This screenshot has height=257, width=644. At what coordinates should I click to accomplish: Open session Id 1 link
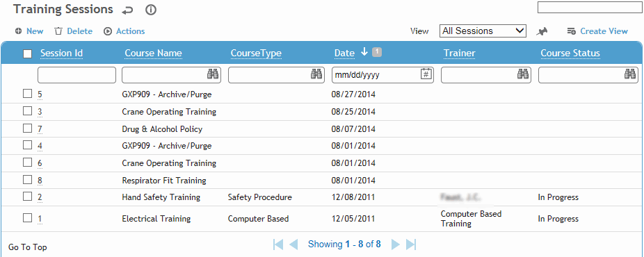pyautogui.click(x=40, y=219)
